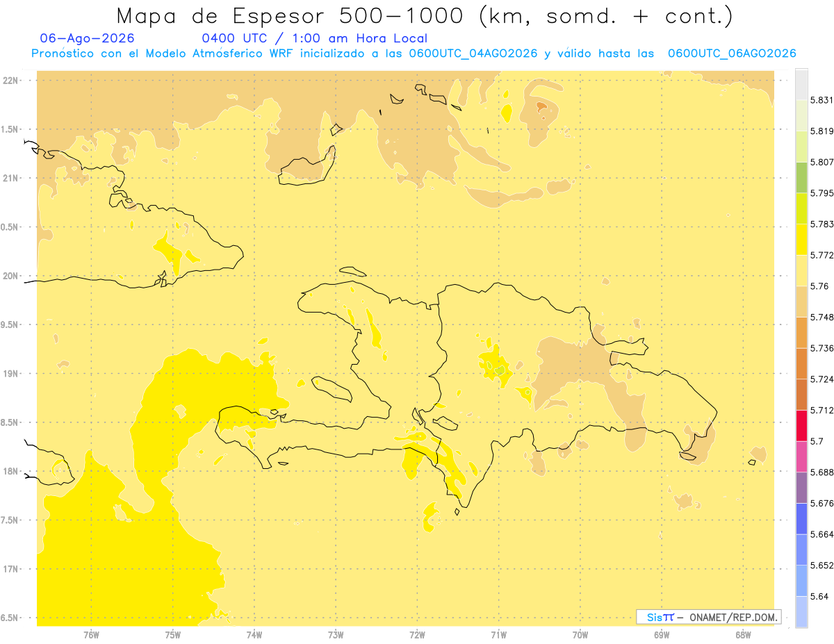Click the blue legend swatch between 5.664 and 5.676
Image resolution: width=834 pixels, height=644 pixels.
click(x=801, y=518)
